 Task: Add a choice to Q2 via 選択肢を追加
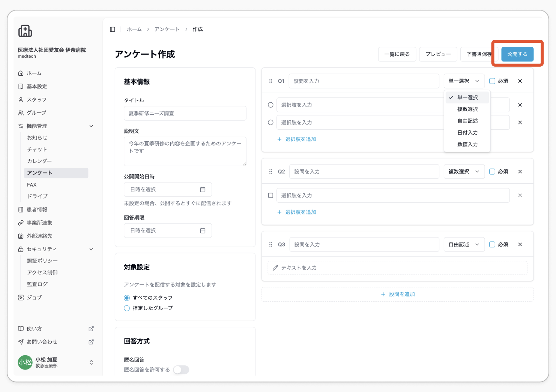(x=296, y=212)
